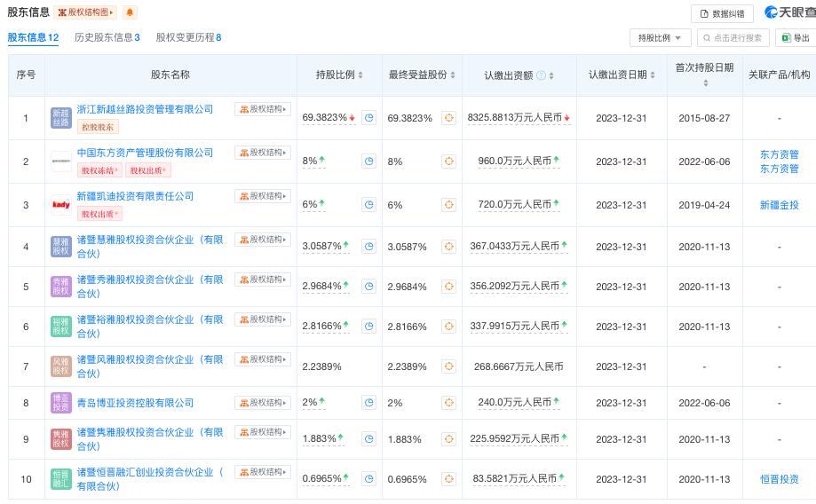Screen dimensions: 816x504
Task: Click history chart icon next to 3.0587%
Action: [369, 247]
